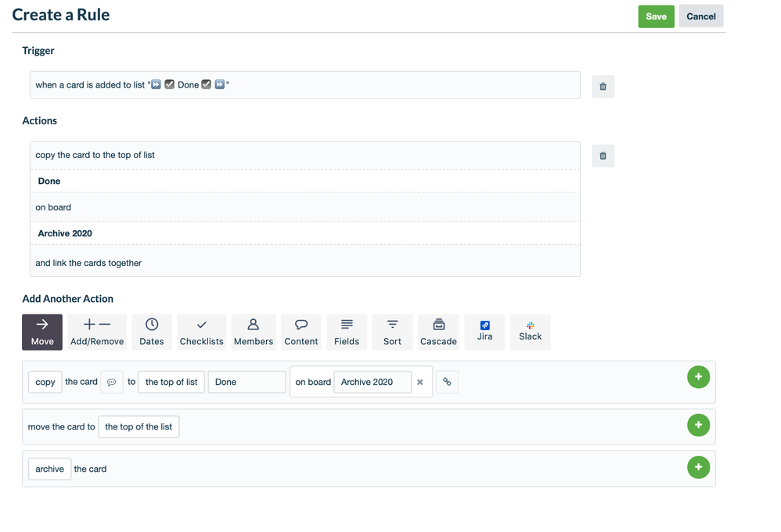Delete the trigger with the trash icon
Viewport: 781px width, 532px height.
(x=603, y=86)
